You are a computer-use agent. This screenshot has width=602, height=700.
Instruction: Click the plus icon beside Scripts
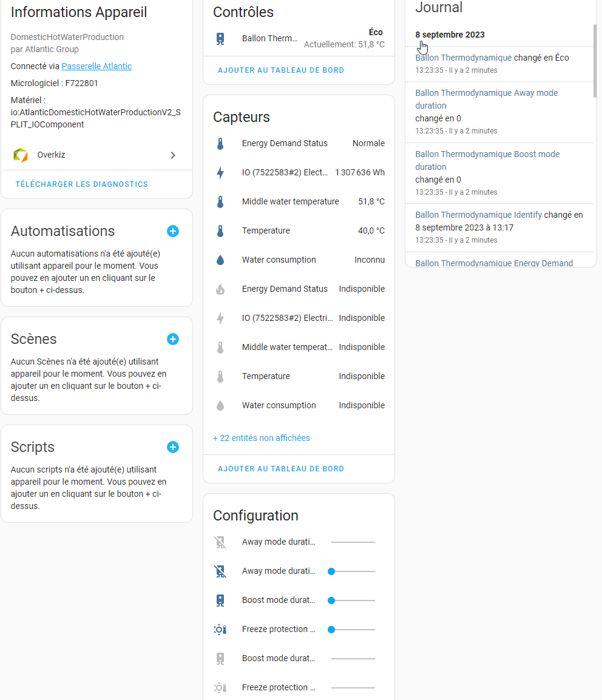click(173, 447)
